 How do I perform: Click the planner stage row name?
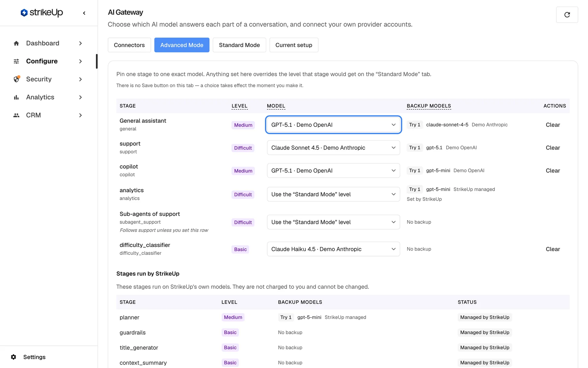click(129, 317)
